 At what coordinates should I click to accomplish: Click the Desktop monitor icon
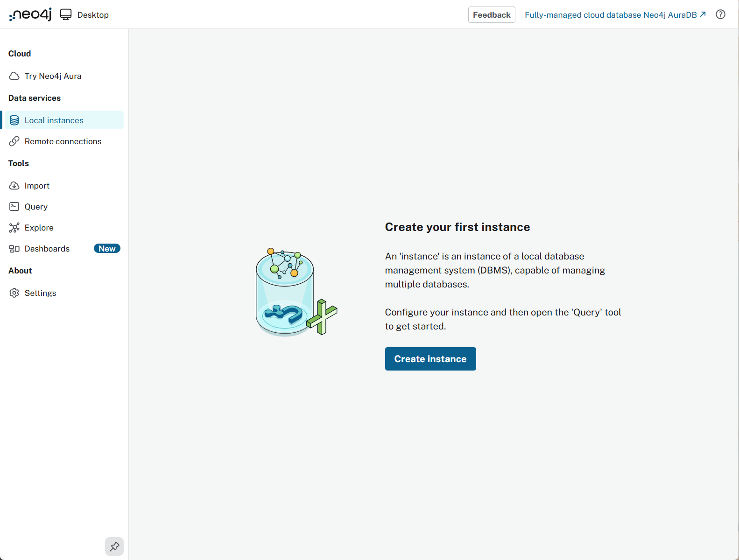coord(66,14)
